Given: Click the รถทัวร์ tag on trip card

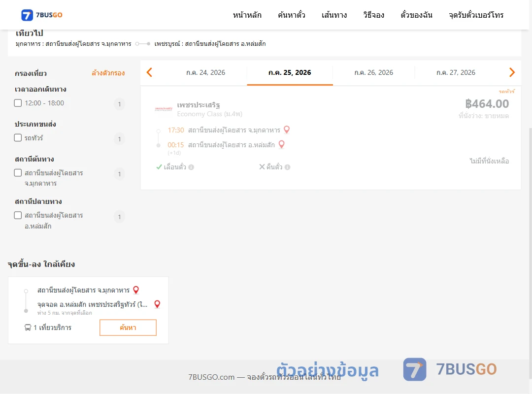Looking at the screenshot, I should coord(506,91).
